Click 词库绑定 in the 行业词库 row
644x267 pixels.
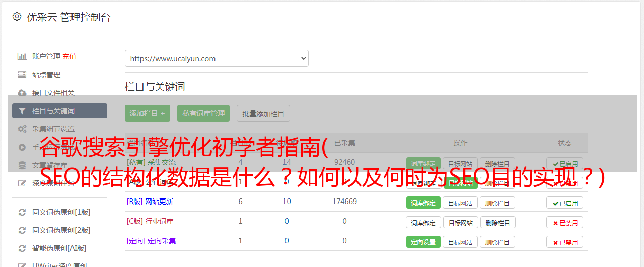coord(423,222)
